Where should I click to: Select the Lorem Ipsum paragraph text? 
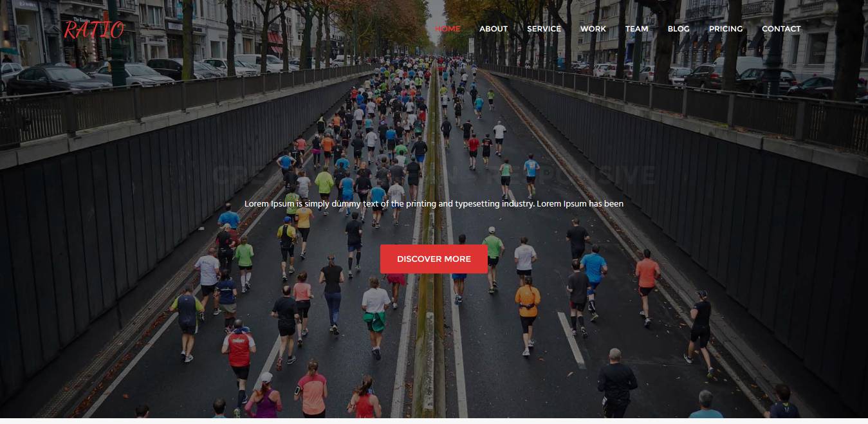pos(434,203)
